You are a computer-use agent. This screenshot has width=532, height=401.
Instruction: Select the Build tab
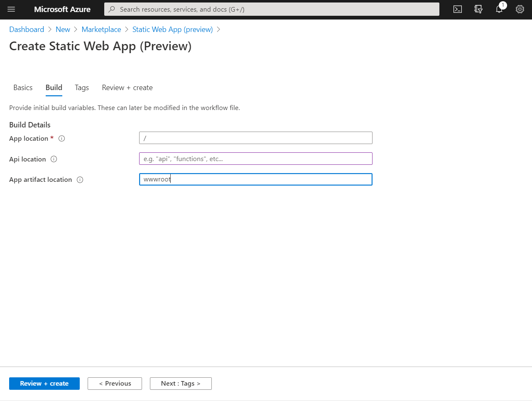click(x=54, y=88)
